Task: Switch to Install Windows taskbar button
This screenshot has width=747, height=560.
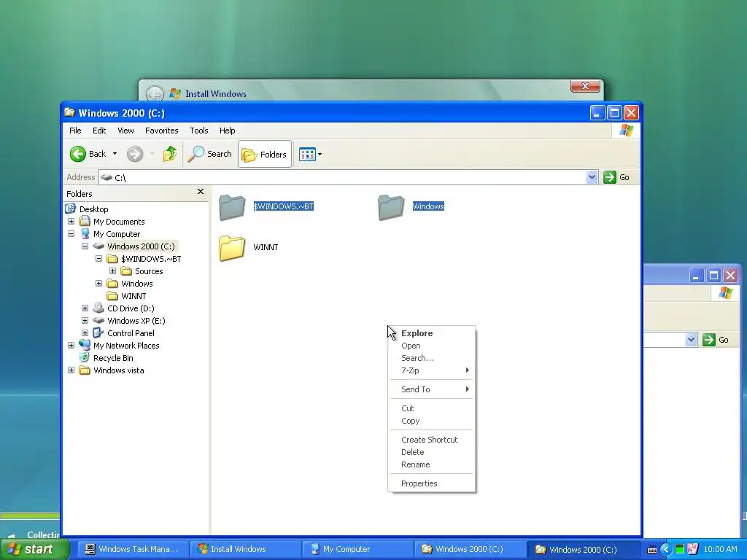Action: coord(245,550)
